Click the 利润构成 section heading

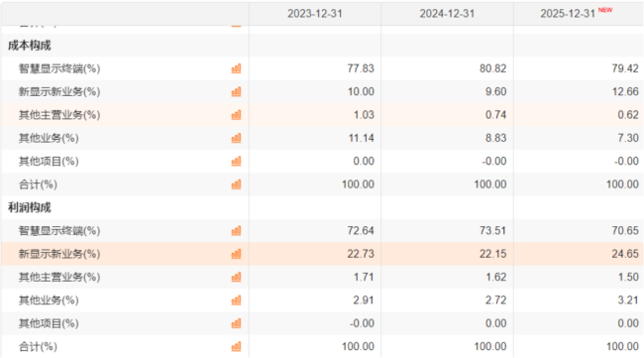[x=29, y=207]
